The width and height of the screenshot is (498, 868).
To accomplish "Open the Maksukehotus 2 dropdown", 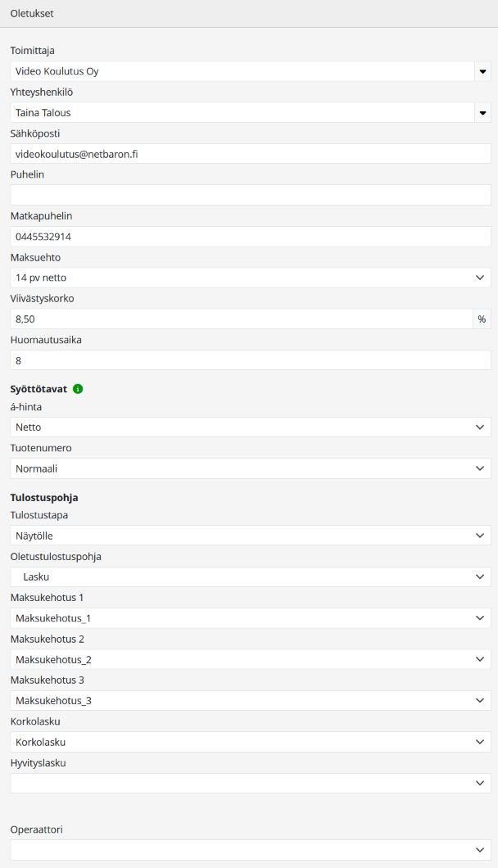I will 250,659.
